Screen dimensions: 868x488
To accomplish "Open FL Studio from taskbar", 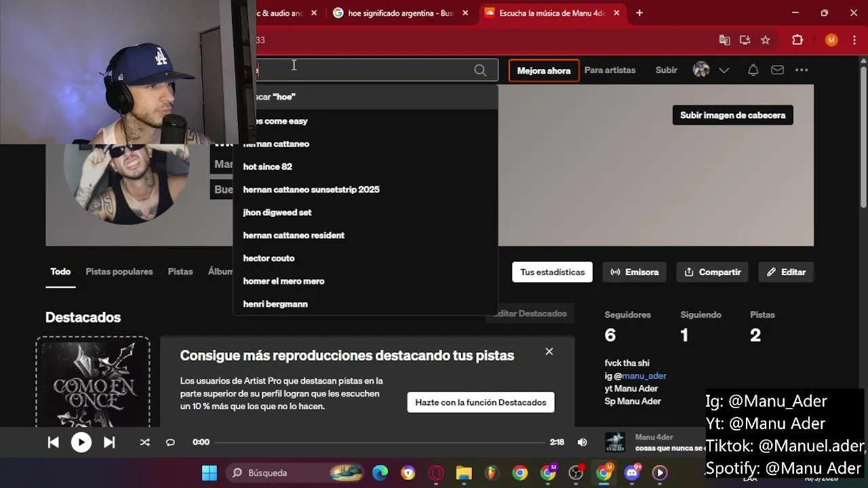I will (492, 472).
